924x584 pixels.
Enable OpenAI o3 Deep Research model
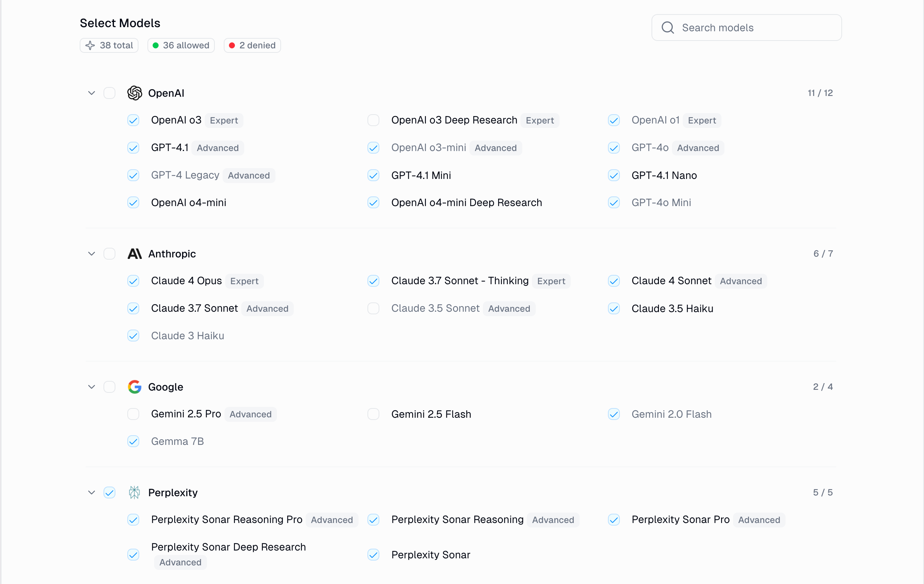pos(373,121)
